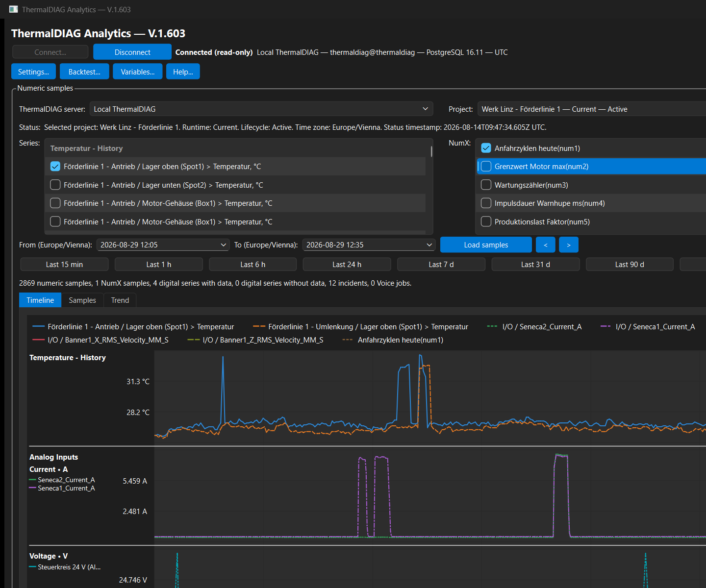Open the Project combo box
Screen dimensions: 706x588
pos(592,109)
